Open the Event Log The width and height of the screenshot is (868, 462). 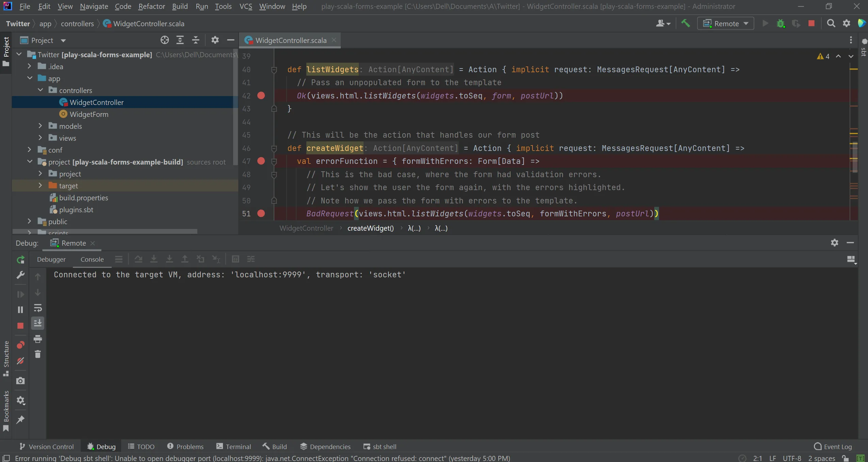(833, 447)
